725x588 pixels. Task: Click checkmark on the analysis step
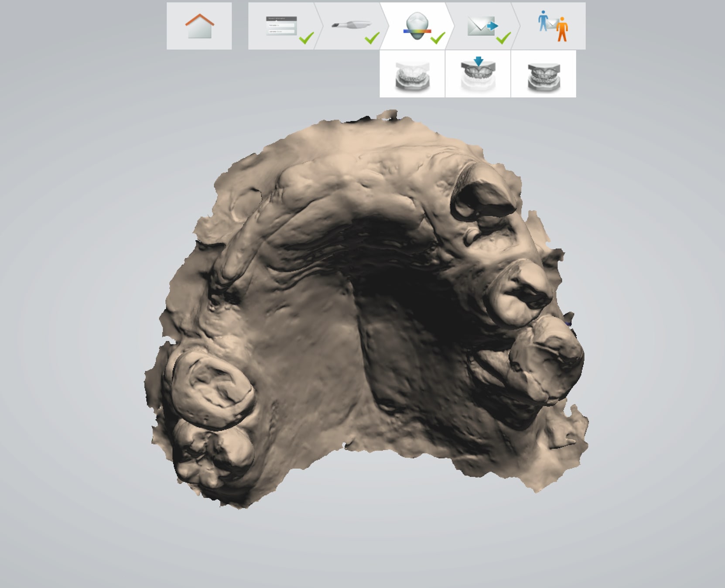[x=438, y=38]
